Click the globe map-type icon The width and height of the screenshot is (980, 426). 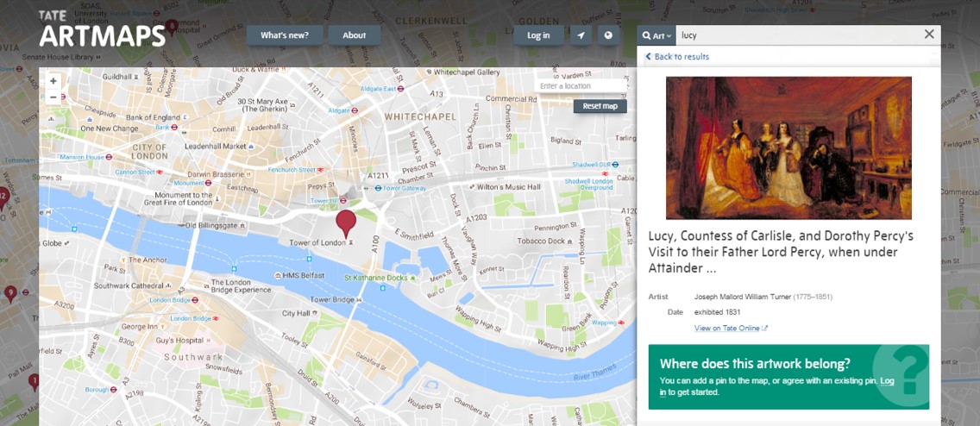click(609, 35)
